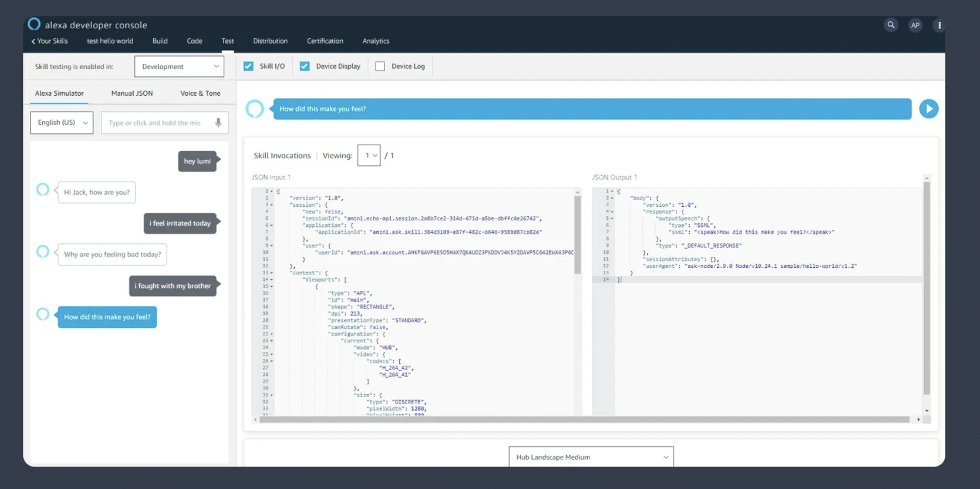980x489 pixels.
Task: Click the 'JSON Input 1' heading
Action: pyautogui.click(x=271, y=177)
